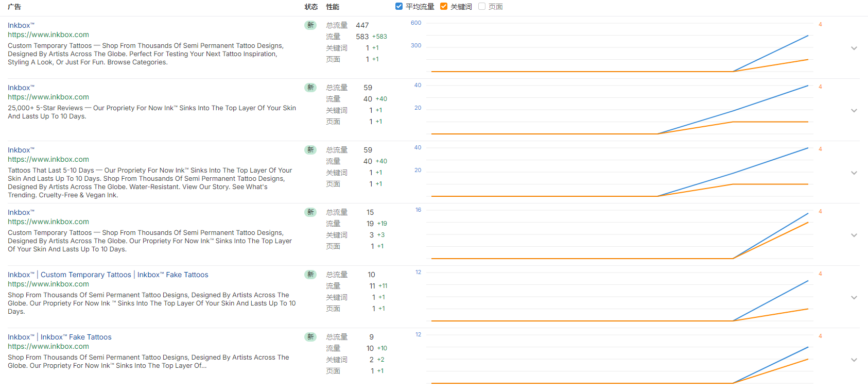Screen dimensions: 868x390
Task: Click the 新 badge on the first Inkbox ad
Action: coord(310,25)
